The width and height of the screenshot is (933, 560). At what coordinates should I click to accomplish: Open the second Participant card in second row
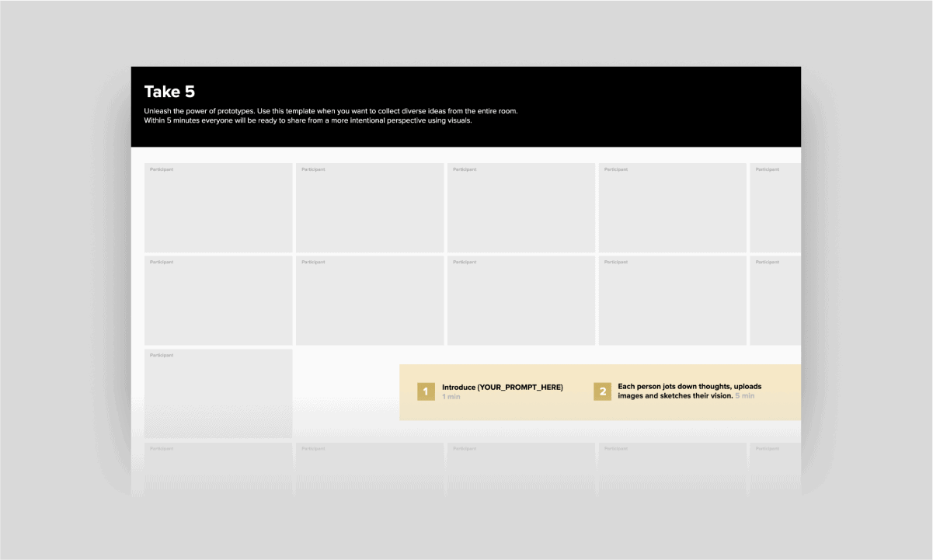tap(370, 301)
